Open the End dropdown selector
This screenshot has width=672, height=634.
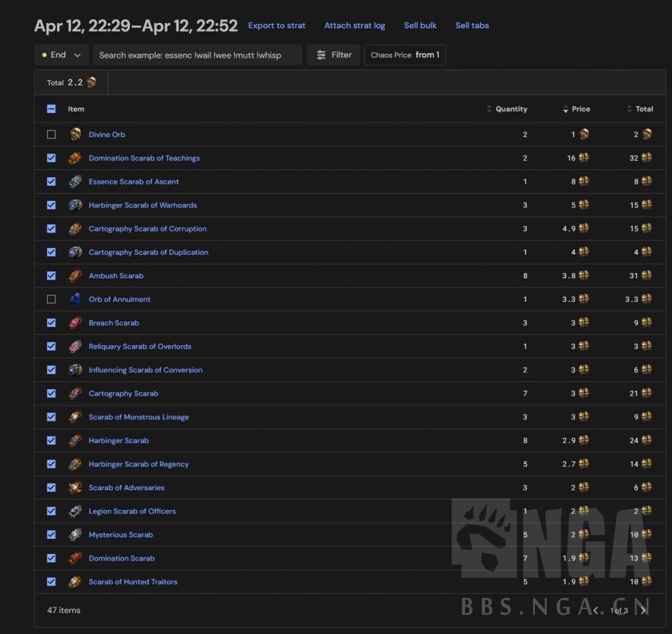tap(61, 55)
